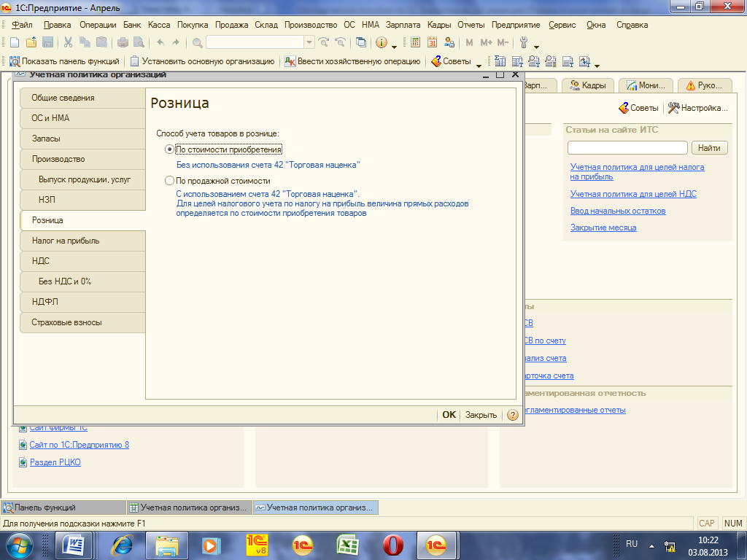Open the toolbar search field dropdown arrow

pyautogui.click(x=309, y=42)
